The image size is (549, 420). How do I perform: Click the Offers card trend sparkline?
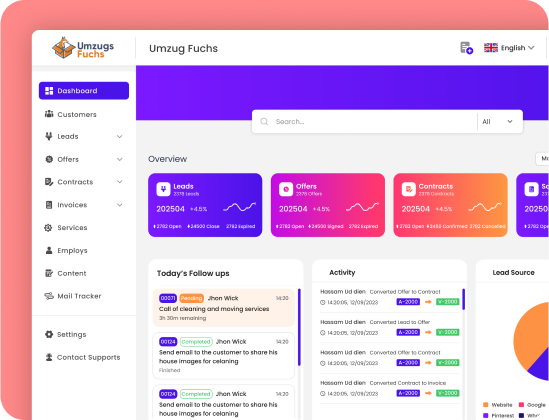362,207
